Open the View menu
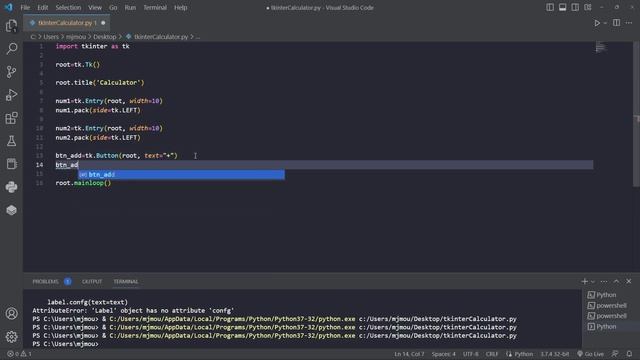 pos(95,7)
